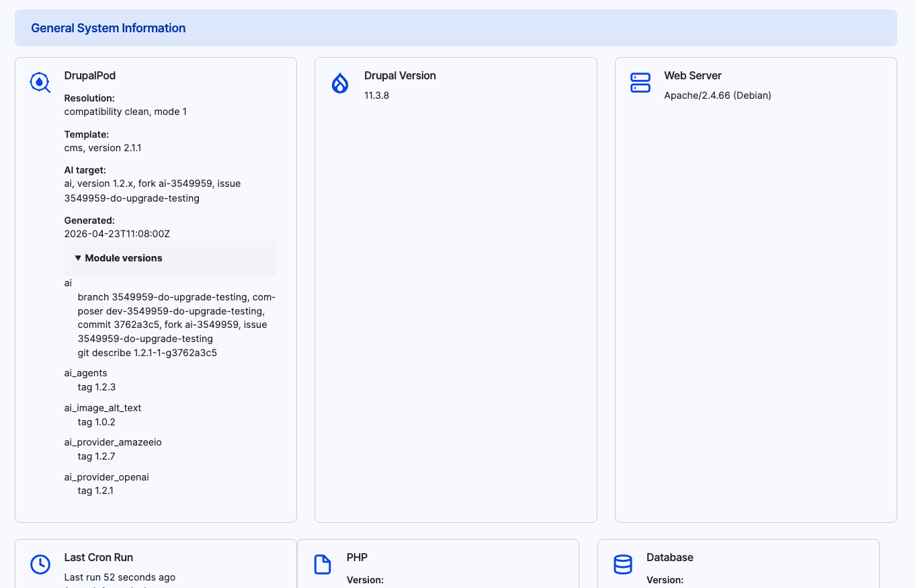Screen dimensions: 916x588
Task: Click 'tag 1.2.1' under ai_provider_openai
Action: [95, 491]
